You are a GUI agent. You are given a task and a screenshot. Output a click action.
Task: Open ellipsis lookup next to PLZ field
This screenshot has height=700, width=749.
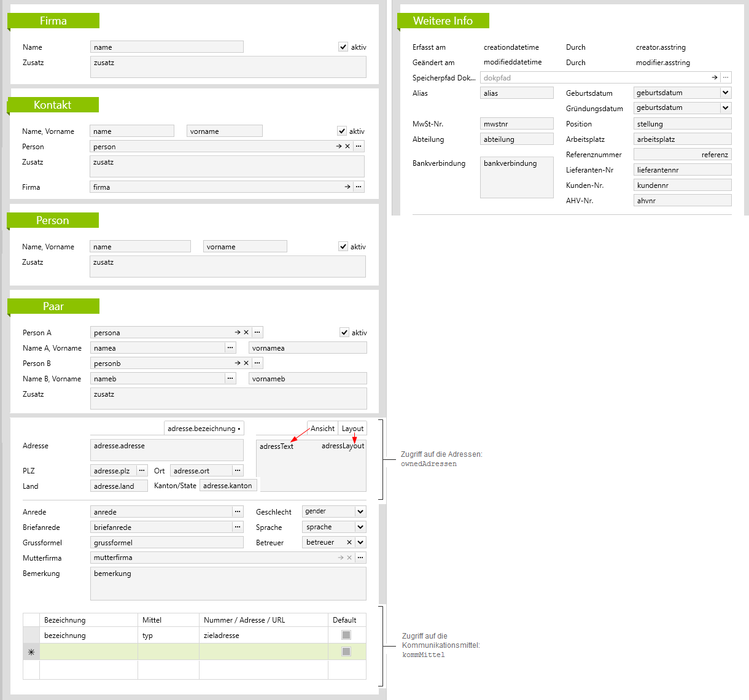(x=142, y=470)
